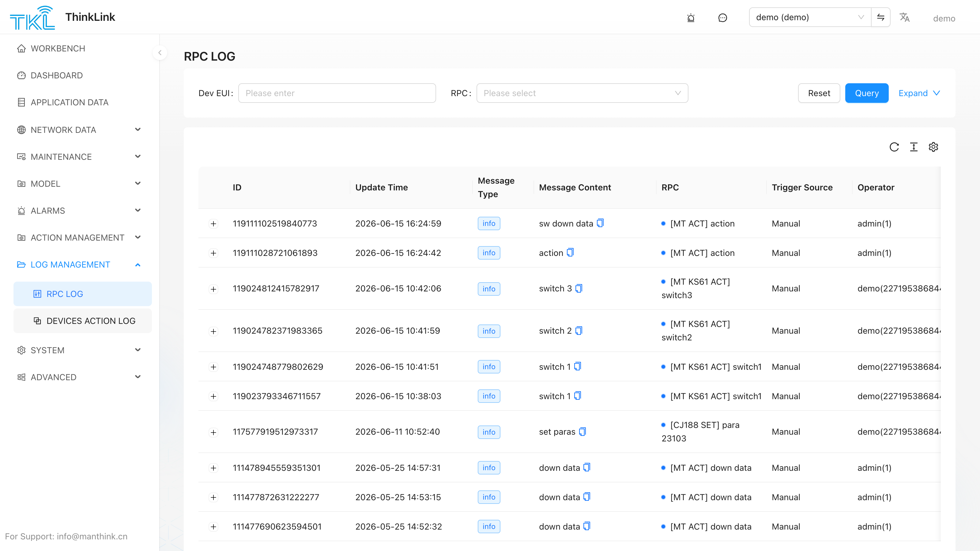This screenshot has width=980, height=551.
Task: Click the RPC LOG sidebar icon
Action: (37, 294)
